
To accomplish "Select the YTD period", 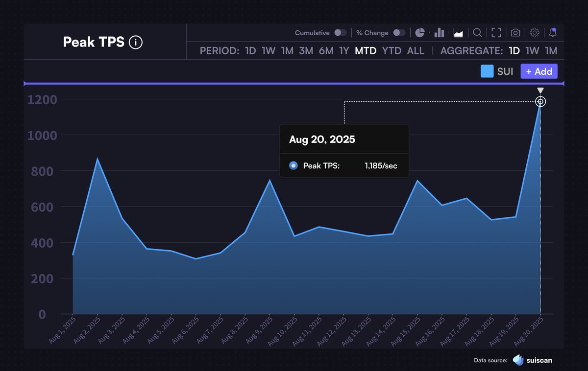I will coord(392,51).
